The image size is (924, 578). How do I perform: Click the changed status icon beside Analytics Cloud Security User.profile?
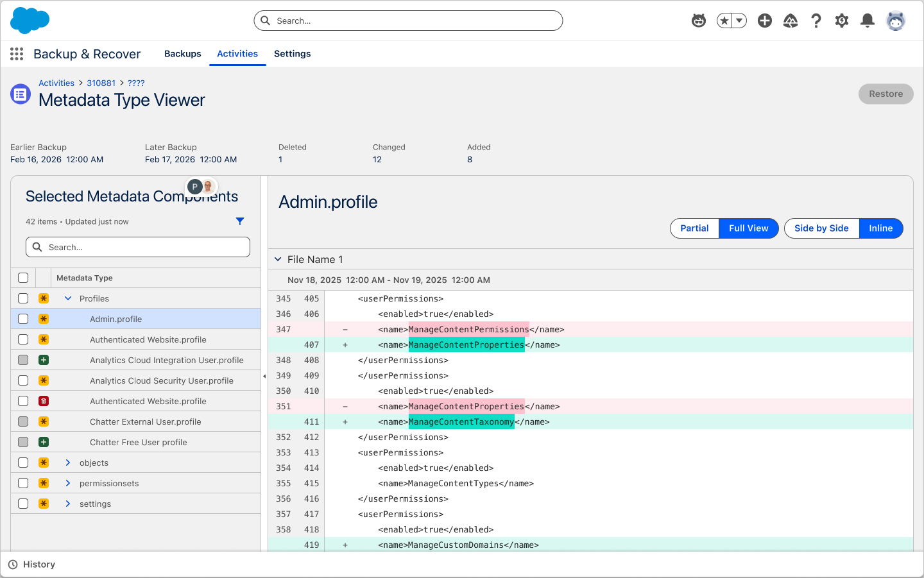click(44, 380)
